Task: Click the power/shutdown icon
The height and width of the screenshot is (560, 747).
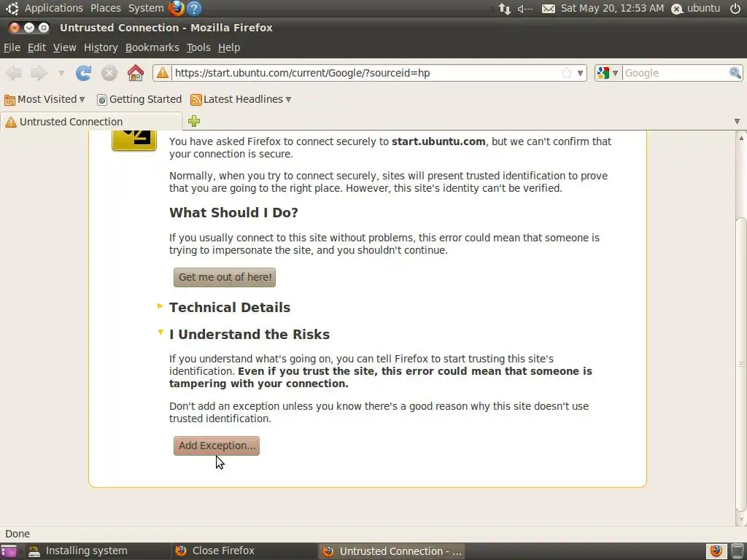Action: 735,8
